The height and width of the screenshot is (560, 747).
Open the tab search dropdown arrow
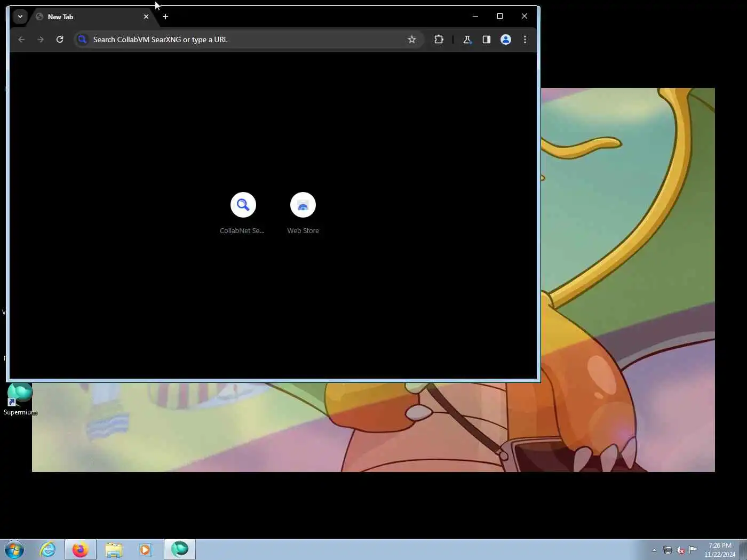(x=20, y=17)
